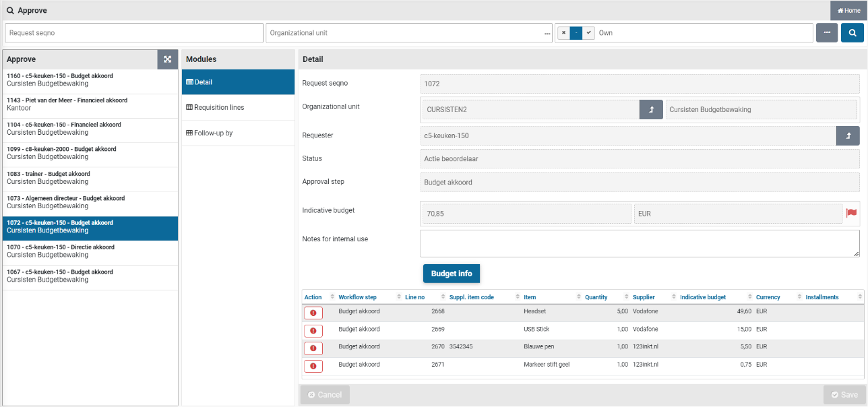Select the middle neutral state of the Own toggle
868x407 pixels.
point(576,33)
